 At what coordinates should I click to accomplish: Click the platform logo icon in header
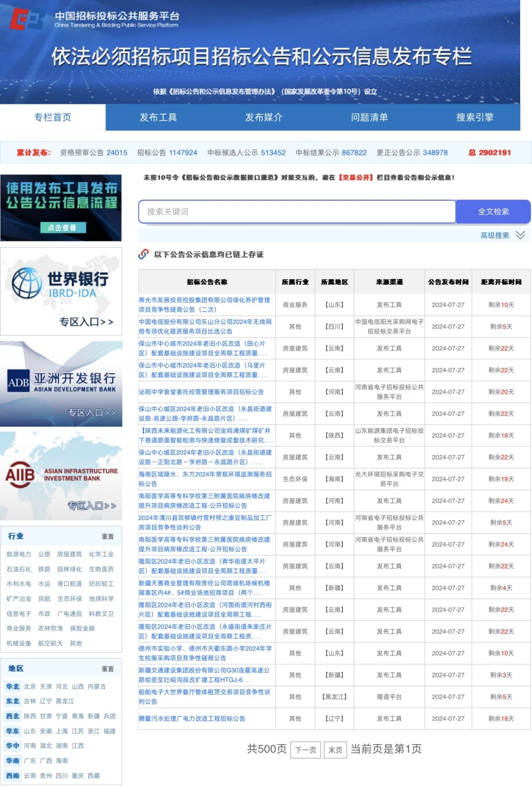27,19
